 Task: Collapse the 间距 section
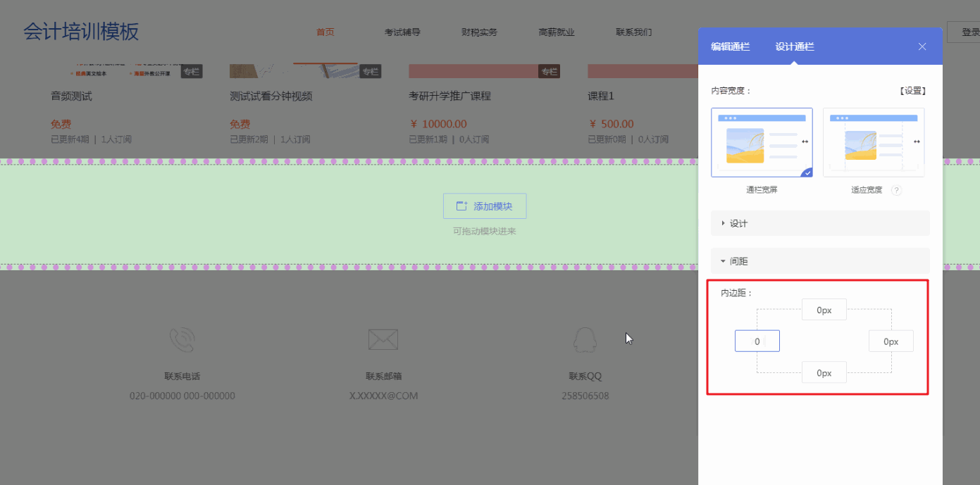[820, 261]
